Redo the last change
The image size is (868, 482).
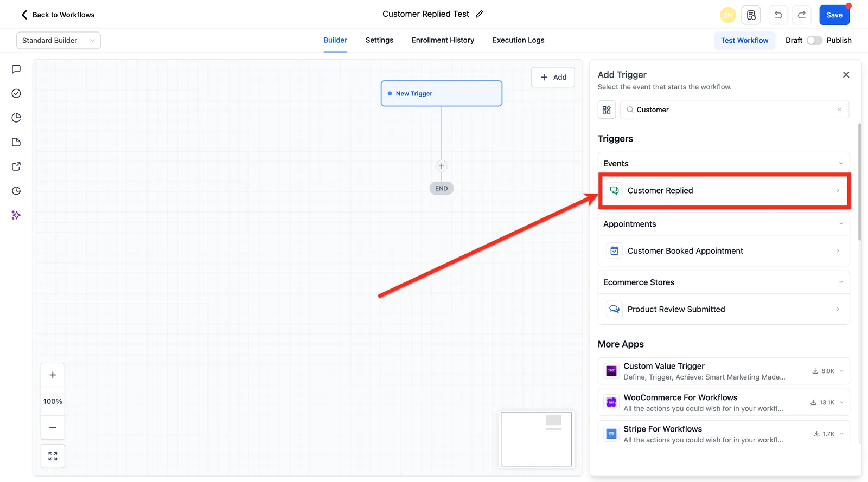tap(802, 15)
